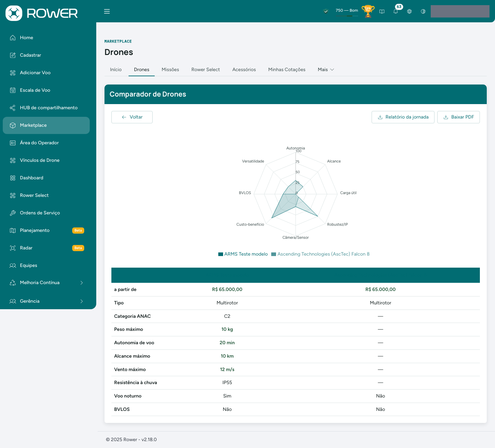This screenshot has height=448, width=495.
Task: Switch to the Missões tab
Action: click(x=170, y=70)
